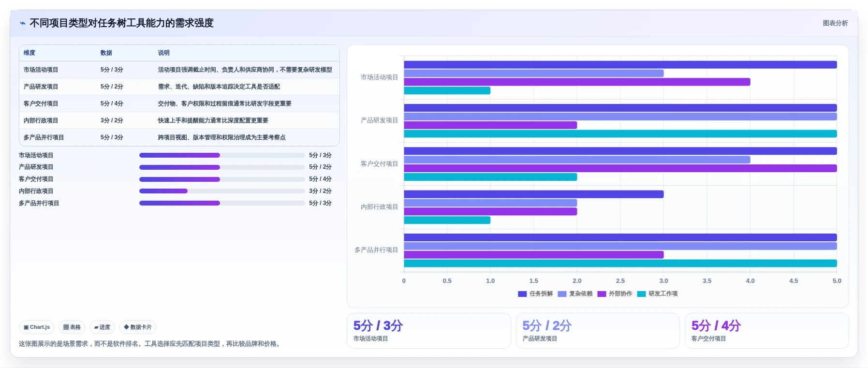
Task: Click the 5分 / 4分 客户交付项目 data card
Action: (767, 331)
